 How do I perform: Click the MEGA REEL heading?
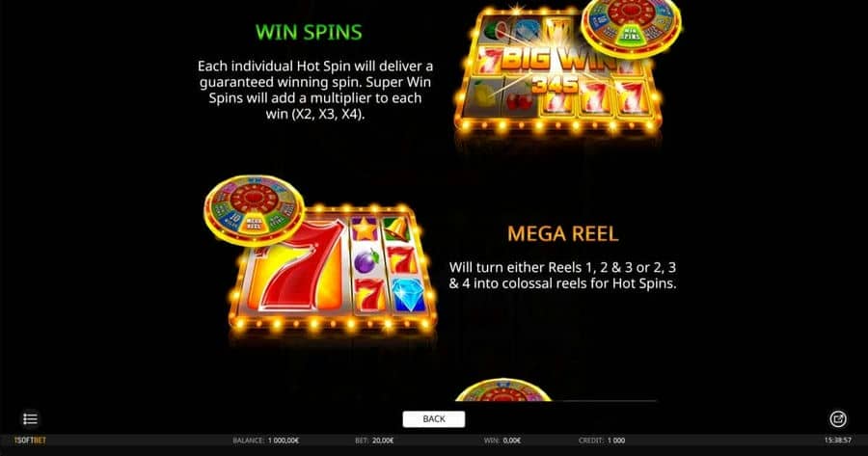[563, 233]
